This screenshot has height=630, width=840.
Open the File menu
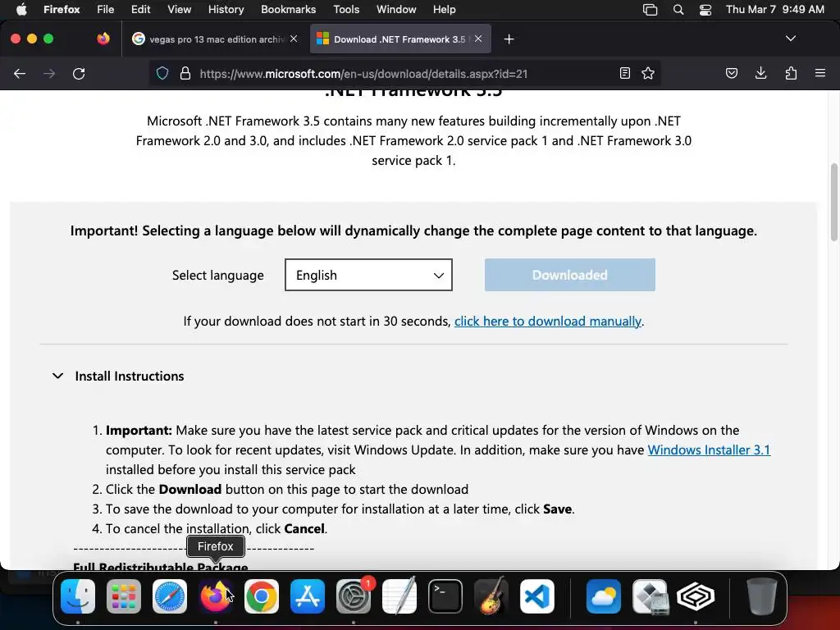[x=106, y=10]
